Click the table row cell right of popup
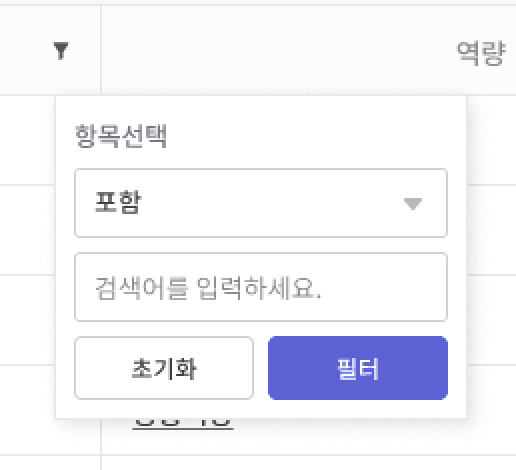The image size is (516, 470). (492, 230)
